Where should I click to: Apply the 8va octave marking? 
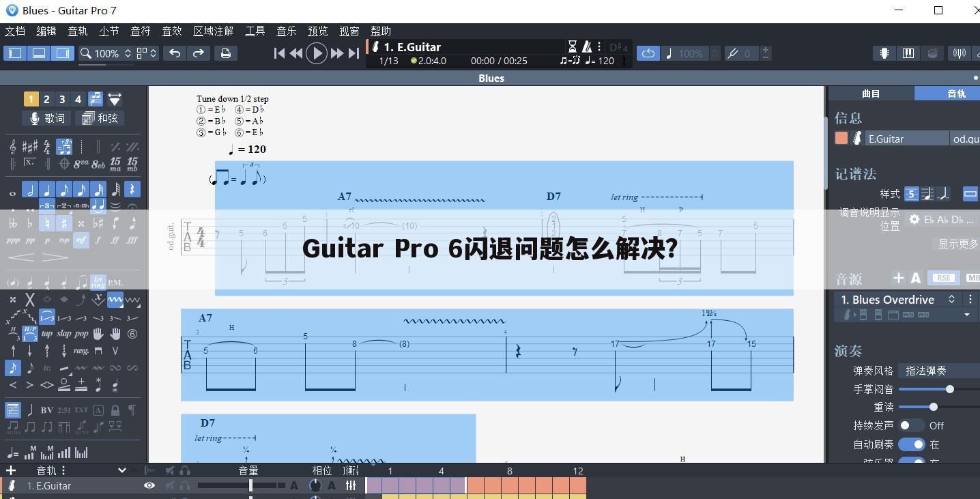[81, 164]
